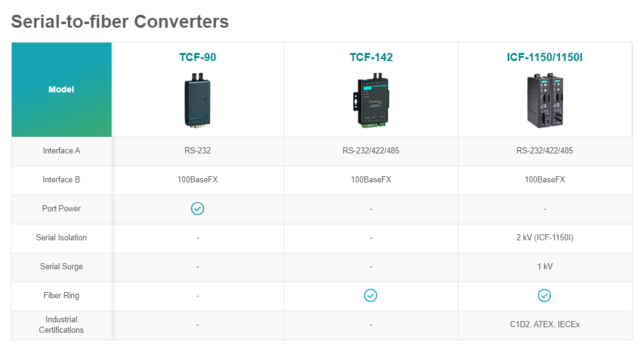644x350 pixels.
Task: Open the TCF-90 product image
Action: click(198, 100)
